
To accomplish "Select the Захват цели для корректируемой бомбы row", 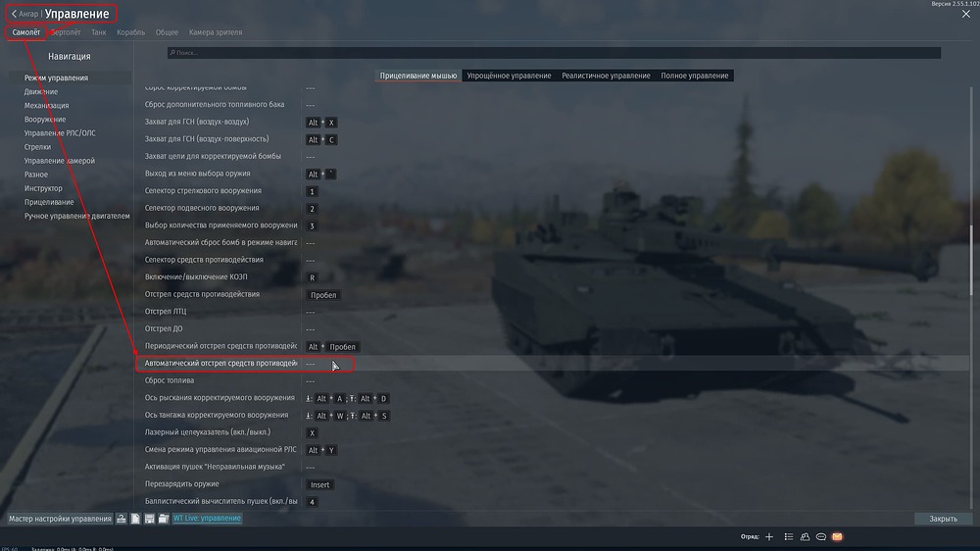I will point(213,156).
